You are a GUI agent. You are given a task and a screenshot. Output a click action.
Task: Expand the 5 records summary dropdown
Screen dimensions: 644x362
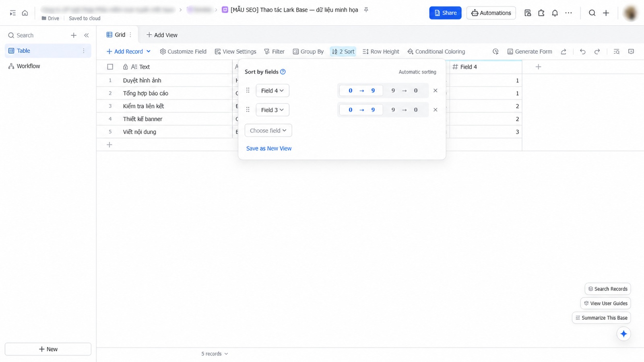(215, 354)
